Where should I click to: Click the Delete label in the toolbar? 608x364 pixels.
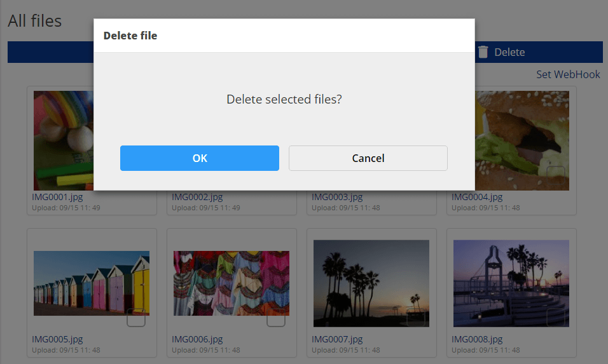pos(509,52)
